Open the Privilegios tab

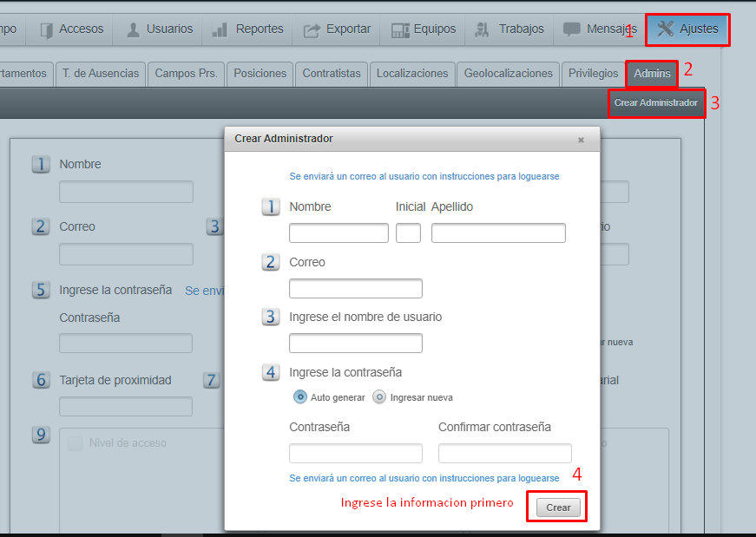tap(593, 74)
